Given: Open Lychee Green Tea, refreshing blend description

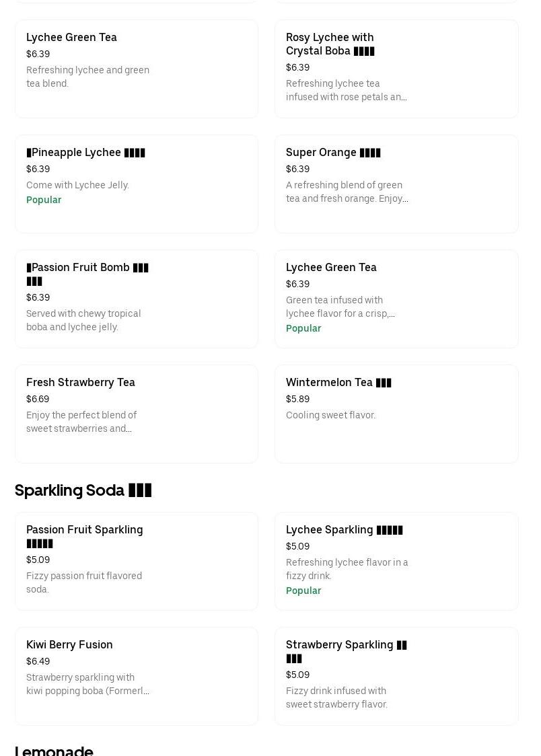Looking at the screenshot, I should click(x=87, y=77).
